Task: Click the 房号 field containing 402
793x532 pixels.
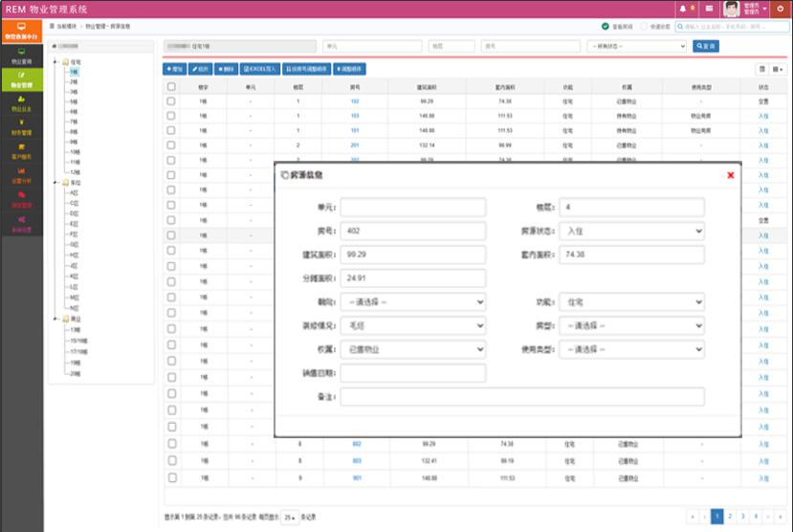Action: [x=413, y=232]
